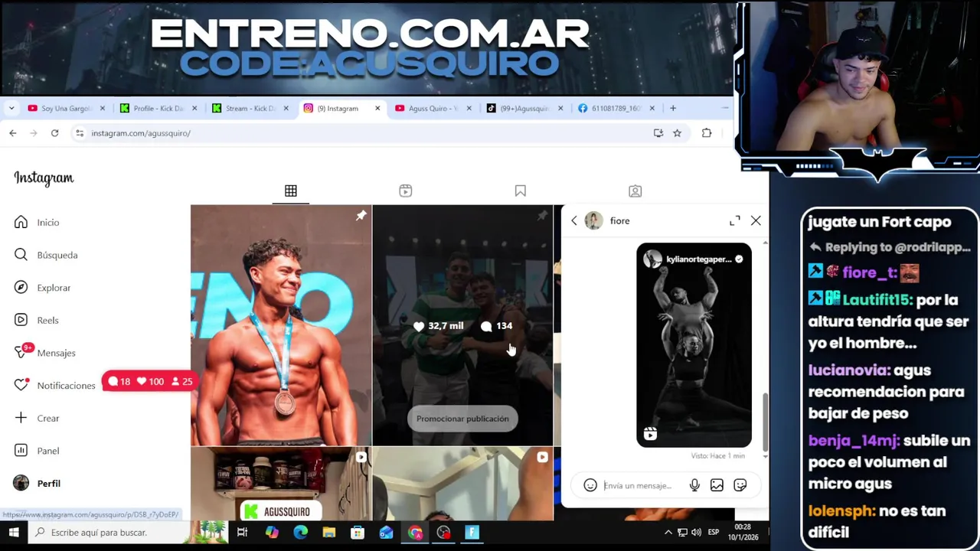Image resolution: width=980 pixels, height=551 pixels.
Task: Open Búsqueda in the Instagram sidebar
Action: (x=46, y=255)
